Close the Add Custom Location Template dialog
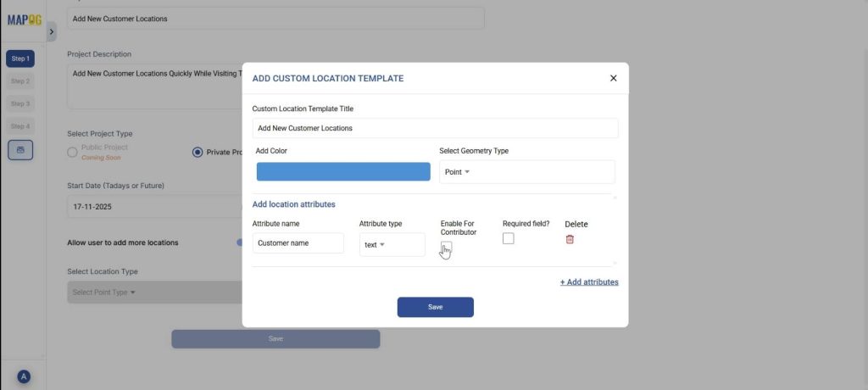This screenshot has height=390, width=868. pos(613,78)
